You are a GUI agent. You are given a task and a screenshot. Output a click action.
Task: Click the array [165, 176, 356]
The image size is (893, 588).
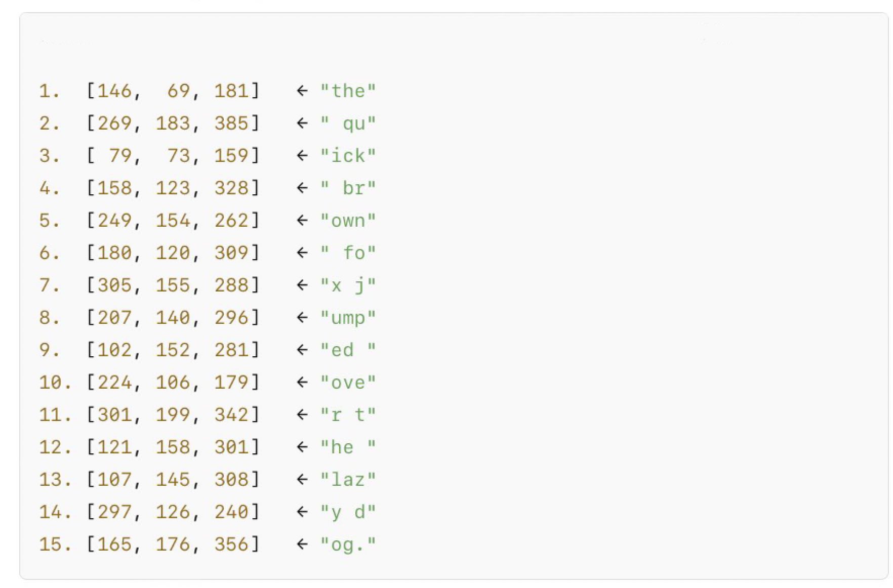[173, 544]
